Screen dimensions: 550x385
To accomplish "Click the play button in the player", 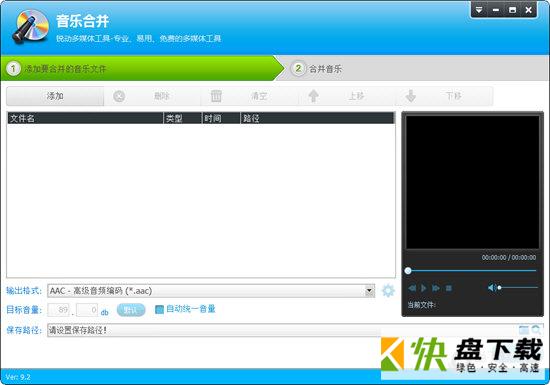I will click(424, 288).
